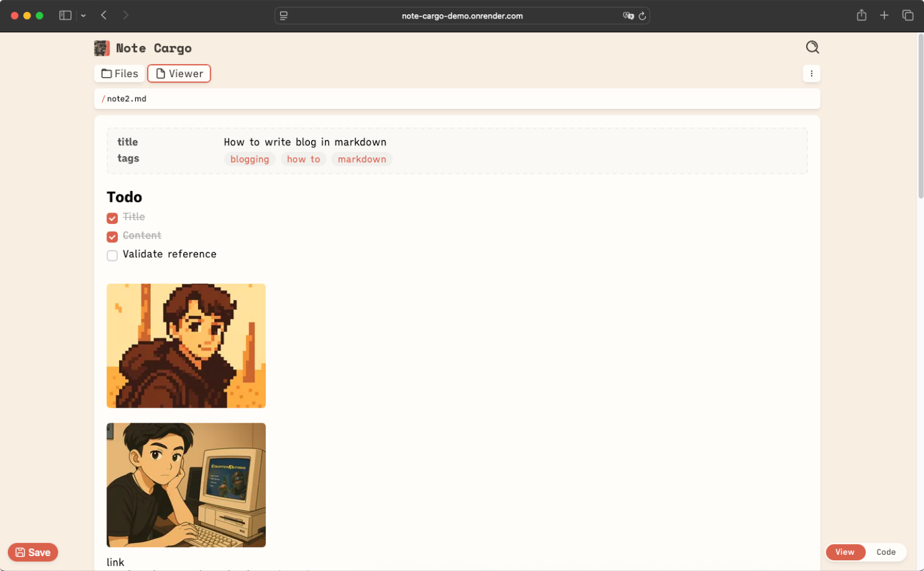924x571 pixels.
Task: Click the link text at page bottom
Action: coord(115,562)
